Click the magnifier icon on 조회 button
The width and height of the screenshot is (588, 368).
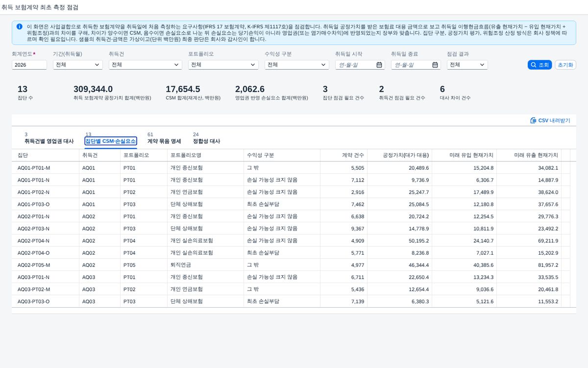tap(534, 65)
